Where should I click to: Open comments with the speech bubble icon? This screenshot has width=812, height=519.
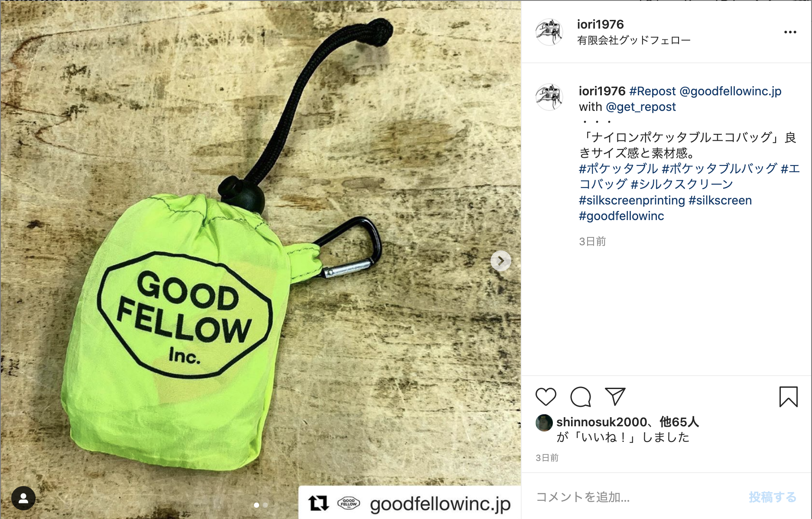coord(581,397)
